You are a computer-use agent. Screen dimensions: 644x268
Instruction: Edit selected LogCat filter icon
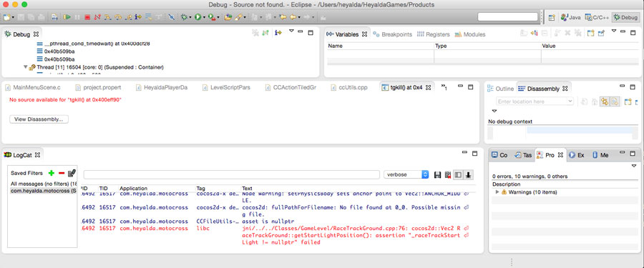click(72, 173)
